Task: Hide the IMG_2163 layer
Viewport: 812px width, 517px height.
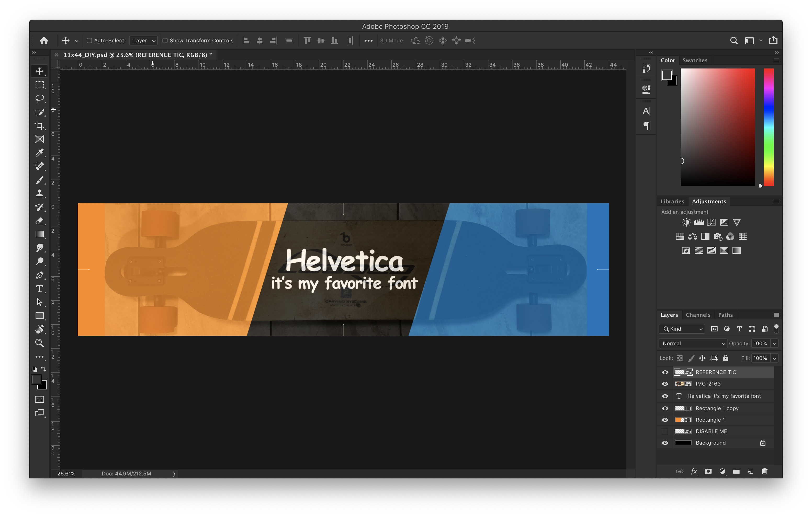Action: point(665,384)
